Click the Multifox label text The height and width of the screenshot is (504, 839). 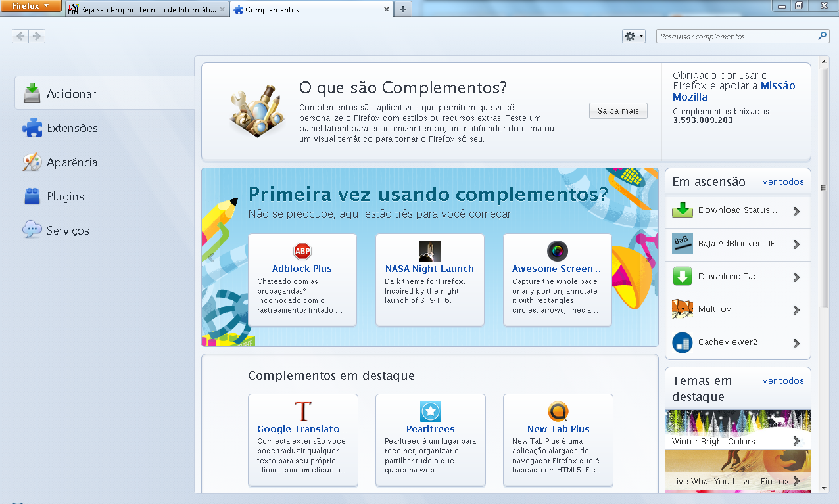715,309
